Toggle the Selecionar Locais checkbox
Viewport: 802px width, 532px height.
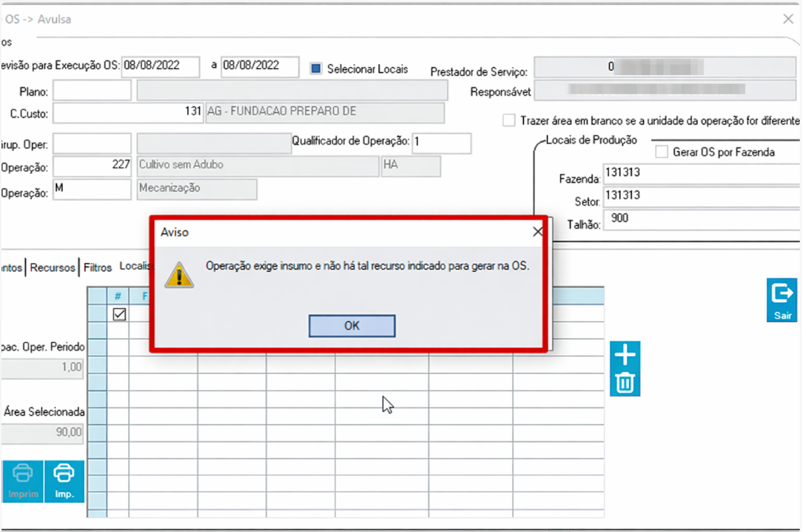316,68
